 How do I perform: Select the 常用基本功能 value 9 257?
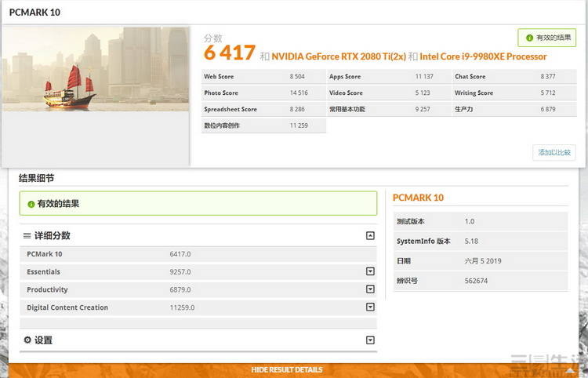(x=423, y=109)
